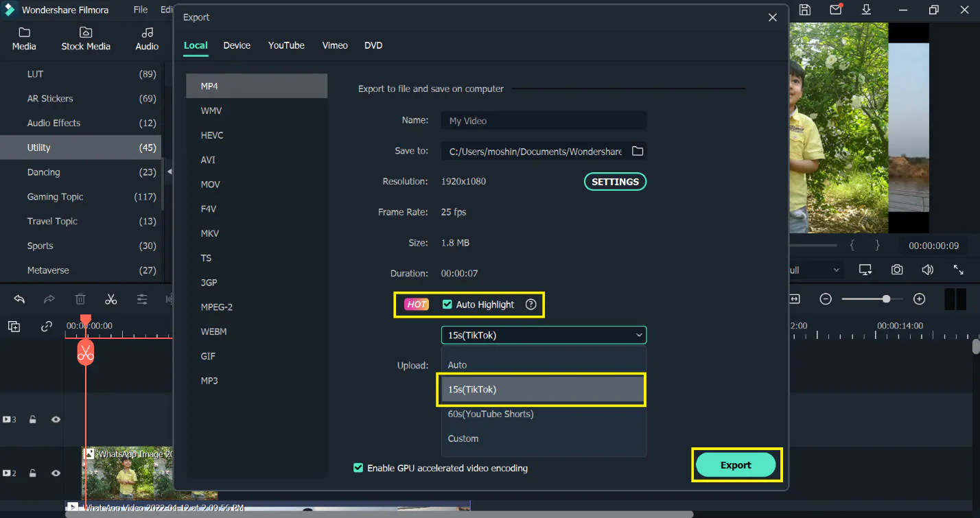The width and height of the screenshot is (980, 518).
Task: Click the zoom in plus timeline icon
Action: (x=920, y=299)
